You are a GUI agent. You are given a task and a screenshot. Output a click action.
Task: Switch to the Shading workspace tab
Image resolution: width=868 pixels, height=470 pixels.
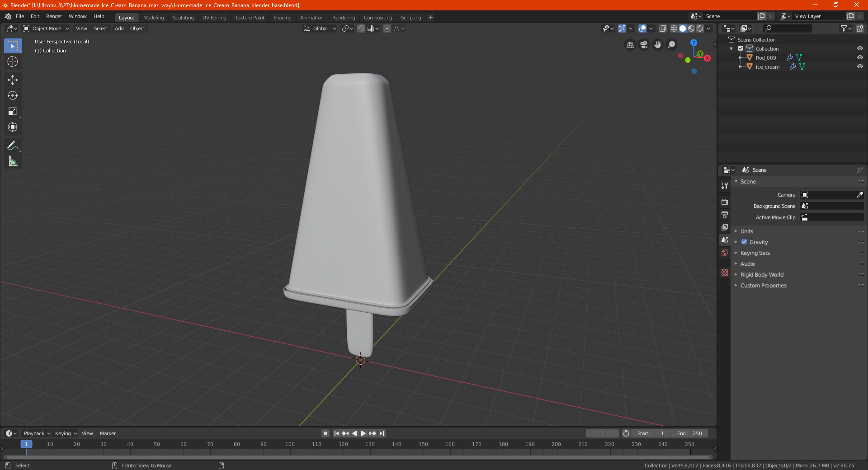tap(282, 18)
